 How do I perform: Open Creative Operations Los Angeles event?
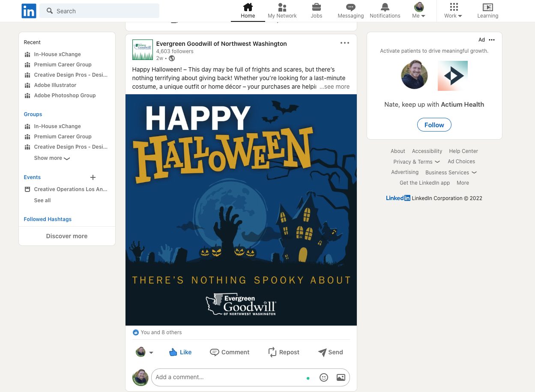71,189
